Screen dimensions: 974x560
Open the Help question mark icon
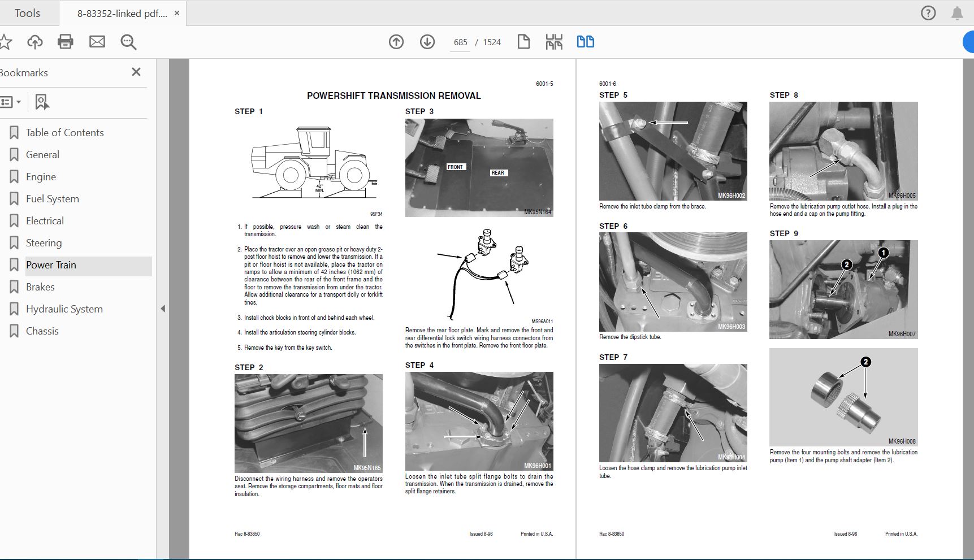[x=928, y=13]
